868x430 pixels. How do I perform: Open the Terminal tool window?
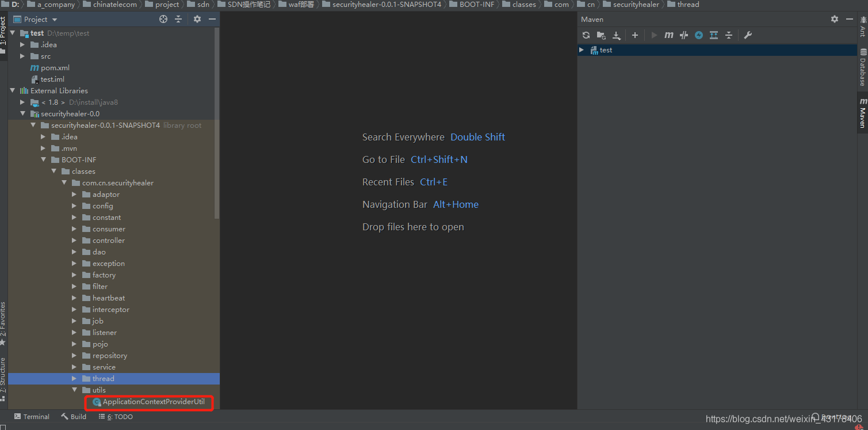[x=32, y=417]
